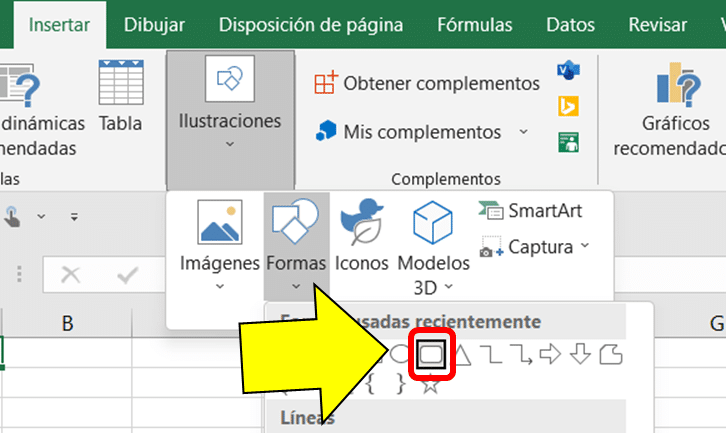
Task: Choose the snipped corner rectangle shape
Action: (x=610, y=353)
